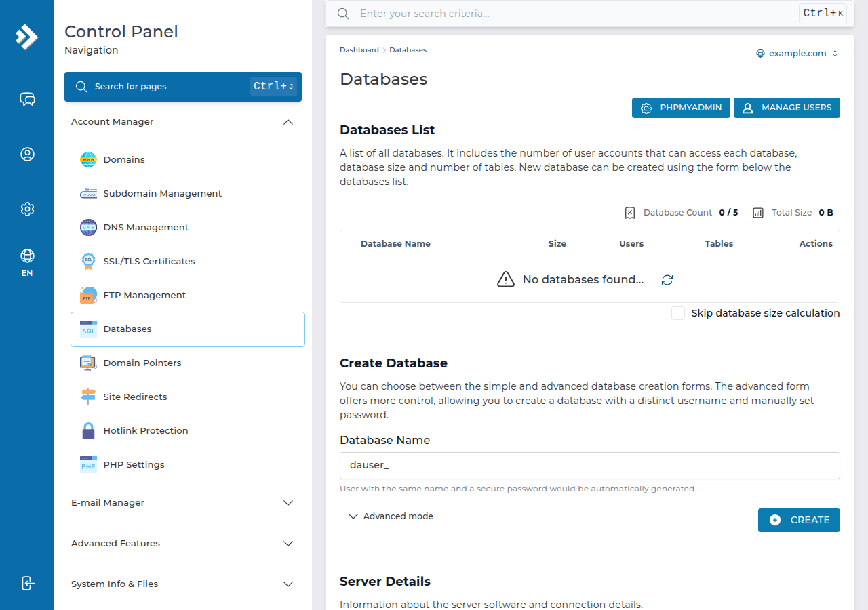This screenshot has height=610, width=868.
Task: Click the Database Name column header
Action: point(395,244)
